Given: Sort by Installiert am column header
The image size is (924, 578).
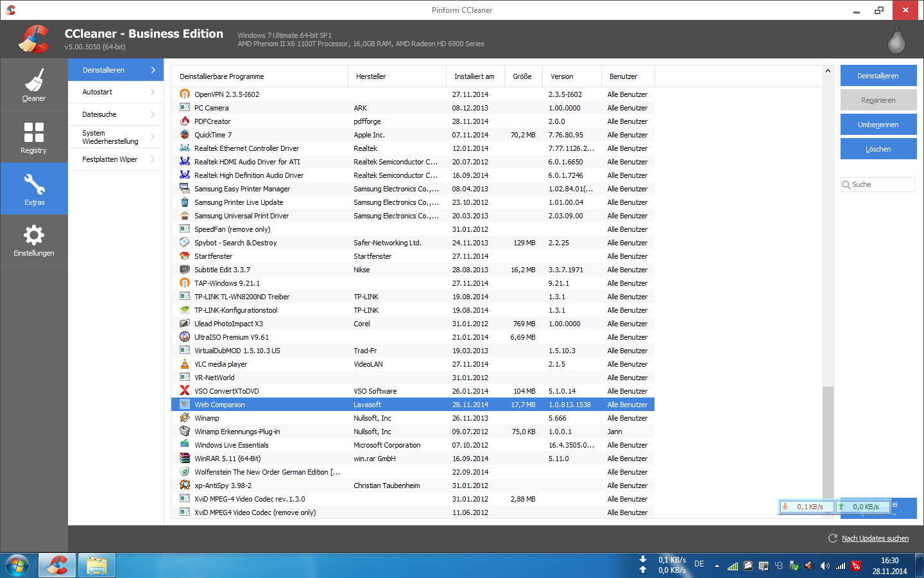Looking at the screenshot, I should 475,76.
